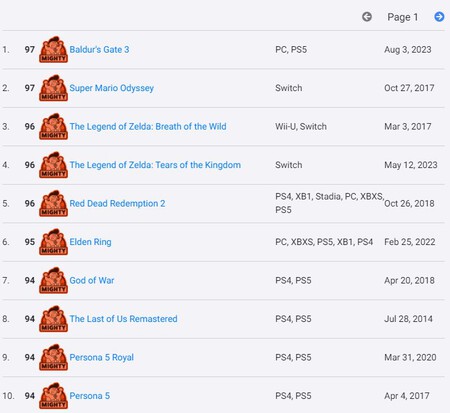Image resolution: width=450 pixels, height=413 pixels.
Task: Open the Super Mario Odyssey link
Action: pos(112,88)
